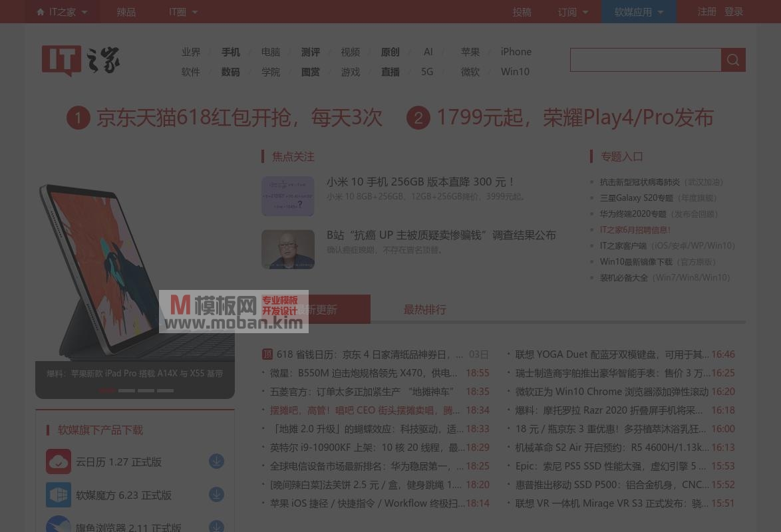Open Epic：索尼 PS5 SSD news
The height and width of the screenshot is (532, 781).
pyautogui.click(x=610, y=465)
